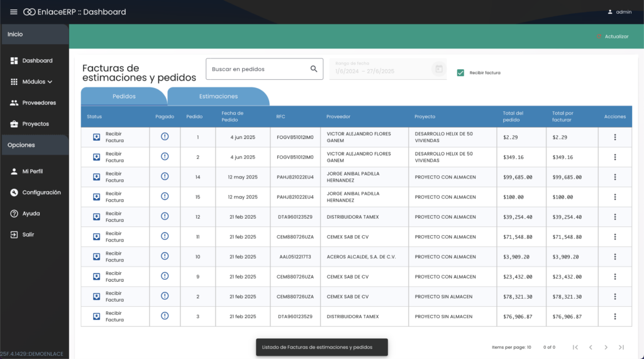Screen dimensions: 644x359
Task: Open three-dot actions for DISTRIBUIDORA TAMEX pedido 12
Action: tap(614, 217)
